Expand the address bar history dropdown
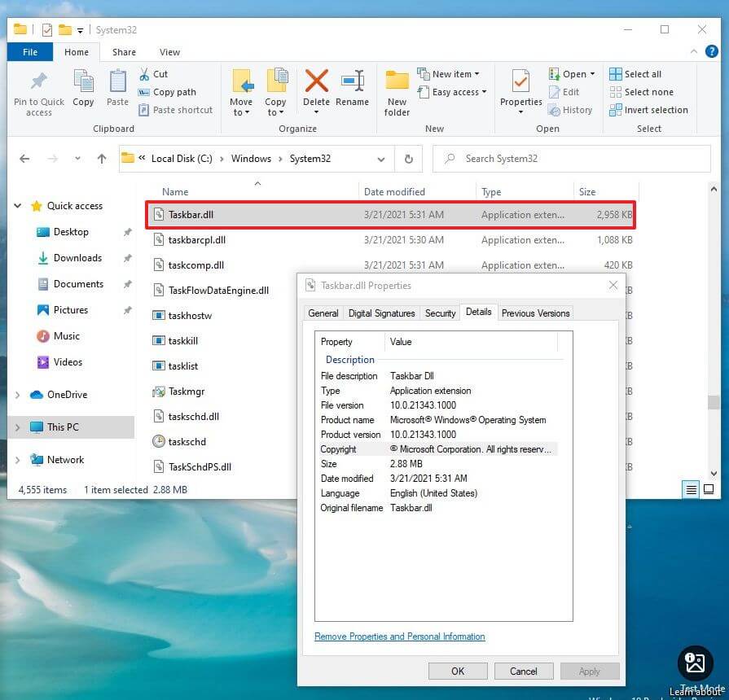The image size is (729, 700). pyautogui.click(x=381, y=160)
